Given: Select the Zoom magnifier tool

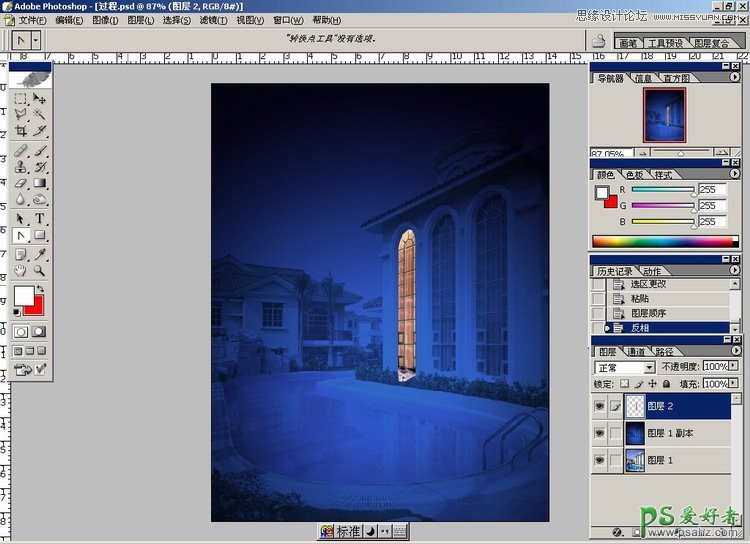Looking at the screenshot, I should click(x=40, y=270).
